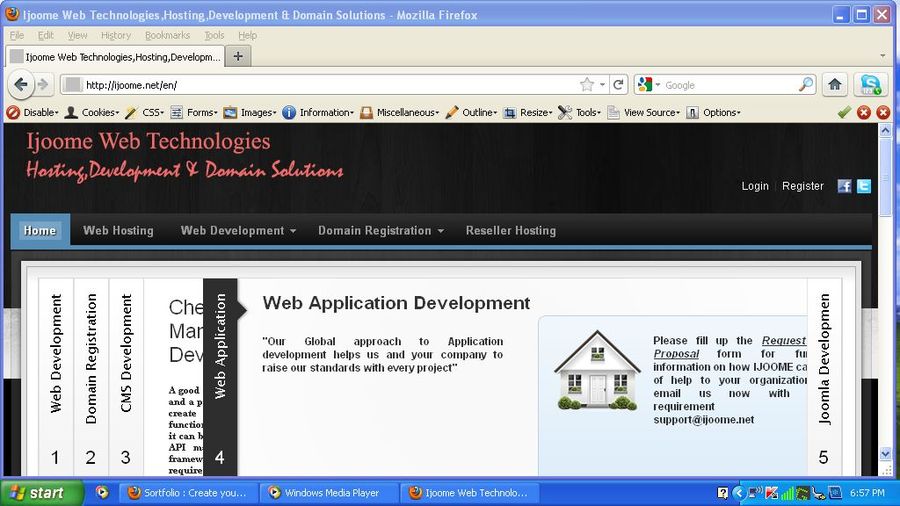900x506 pixels.
Task: Open the Bookmarks menu
Action: [x=167, y=36]
